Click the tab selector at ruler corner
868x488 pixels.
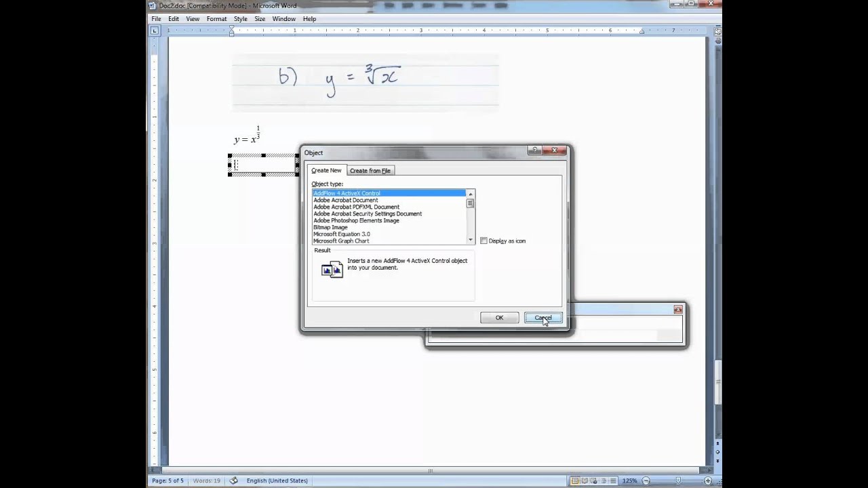[x=155, y=30]
